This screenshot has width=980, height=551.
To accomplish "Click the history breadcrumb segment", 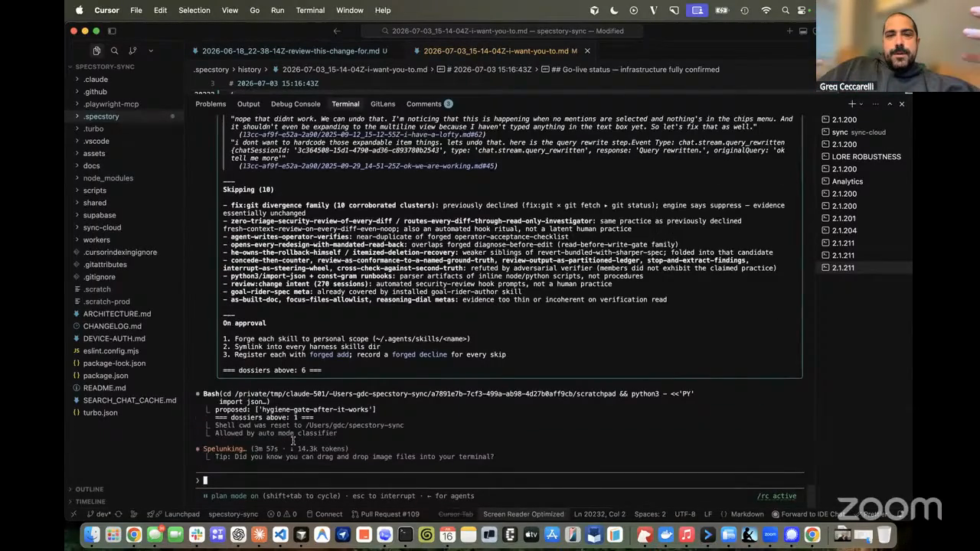I will [x=250, y=70].
